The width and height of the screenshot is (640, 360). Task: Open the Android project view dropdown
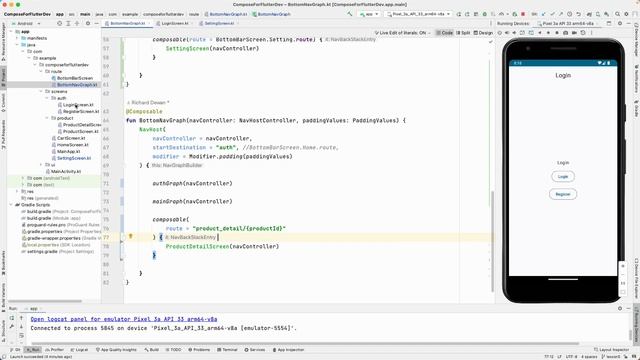(27, 23)
